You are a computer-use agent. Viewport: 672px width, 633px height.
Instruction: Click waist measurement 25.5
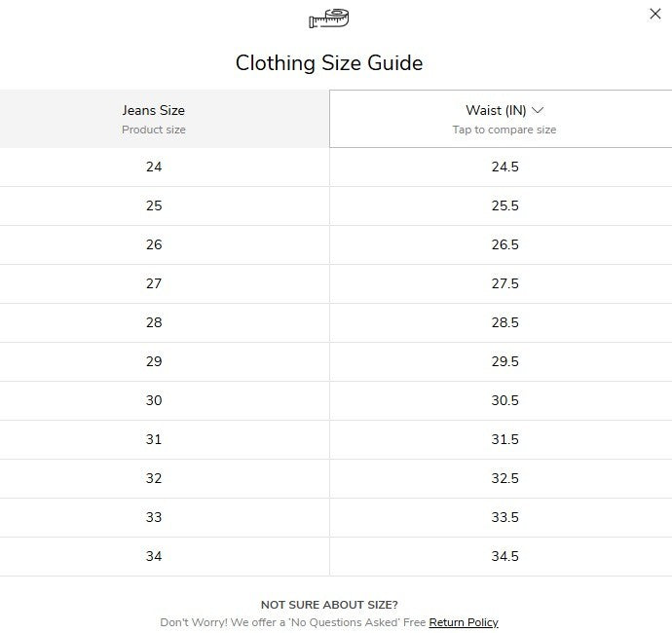click(x=504, y=205)
